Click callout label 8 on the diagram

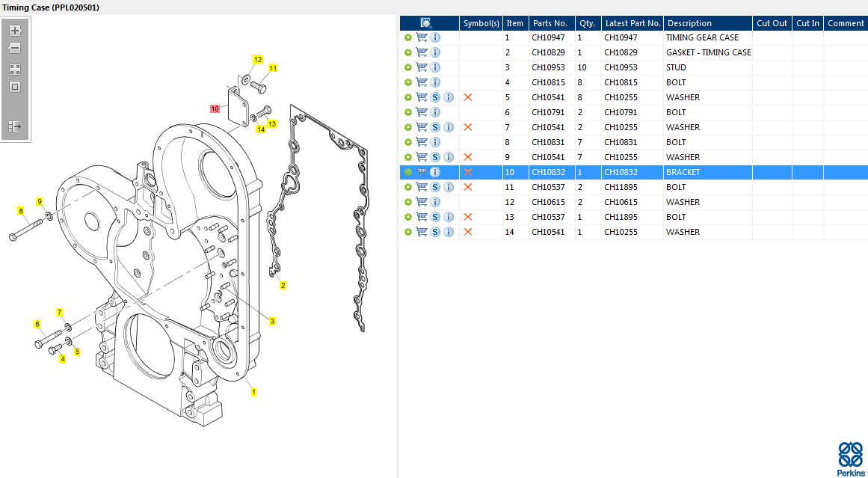pos(21,211)
